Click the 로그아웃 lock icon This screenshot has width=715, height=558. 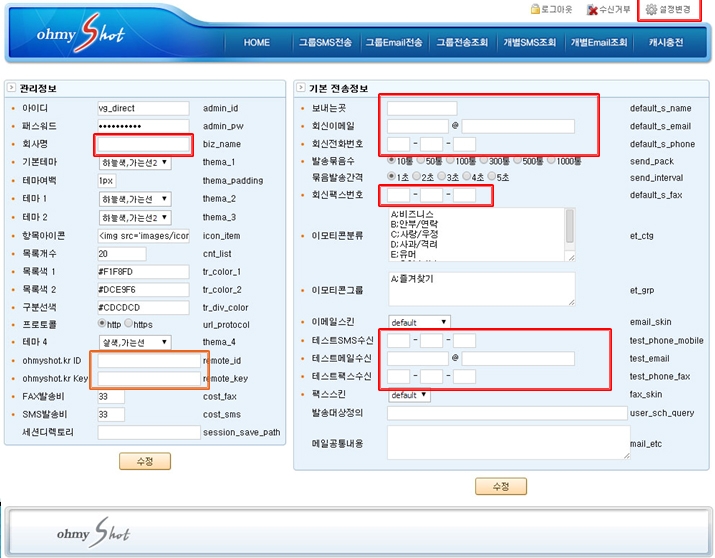(x=536, y=9)
